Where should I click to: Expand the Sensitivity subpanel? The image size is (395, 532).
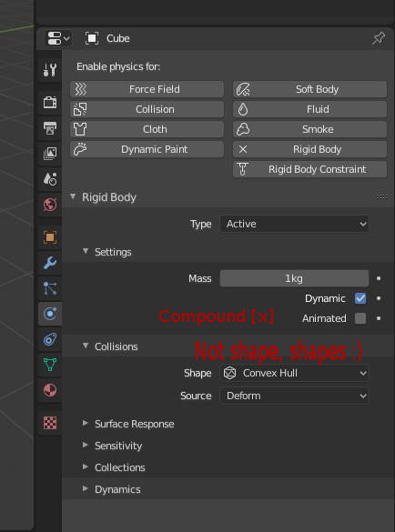[86, 445]
